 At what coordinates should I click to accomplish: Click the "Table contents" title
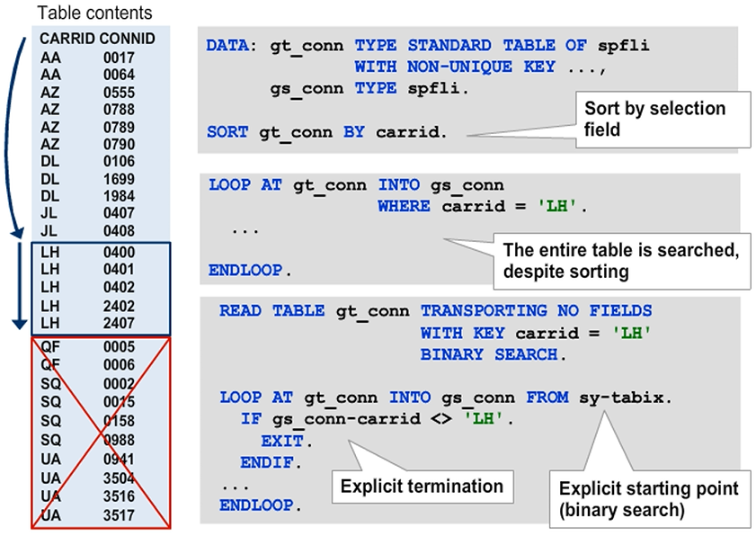point(94,13)
